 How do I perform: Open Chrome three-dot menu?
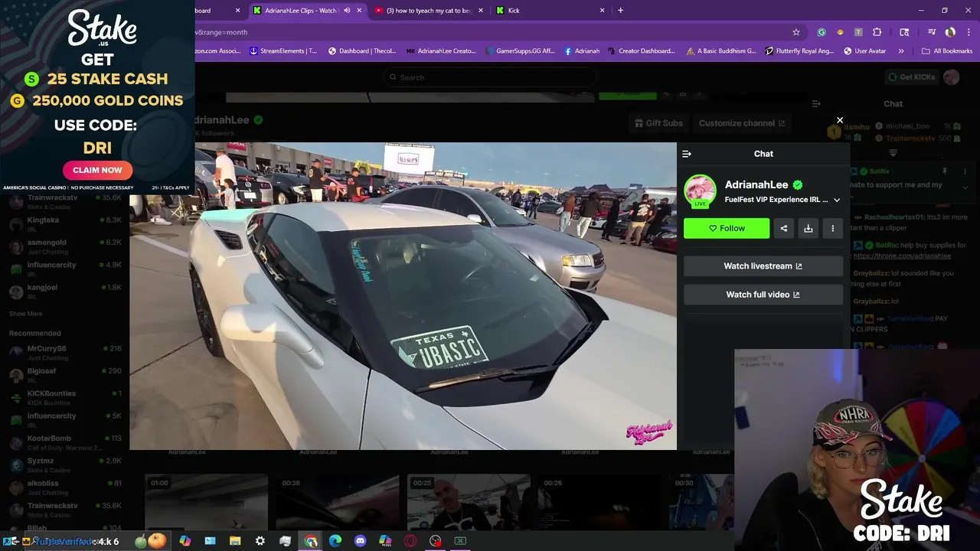[967, 32]
